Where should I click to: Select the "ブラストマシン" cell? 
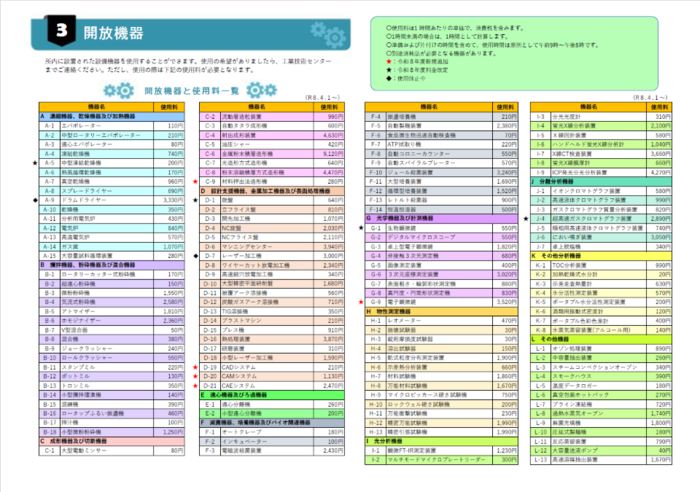point(267,321)
